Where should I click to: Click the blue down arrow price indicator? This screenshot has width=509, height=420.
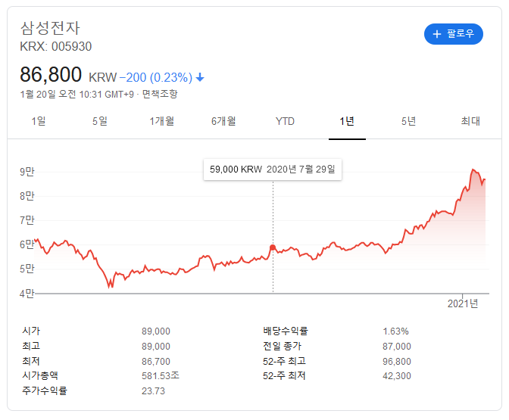click(200, 77)
